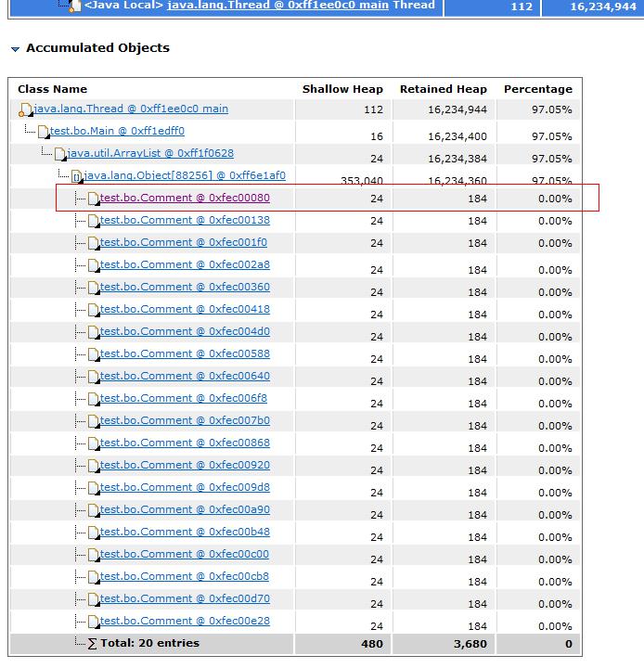
Task: Collapse the Accumulated Objects section triangle
Action: click(x=16, y=49)
